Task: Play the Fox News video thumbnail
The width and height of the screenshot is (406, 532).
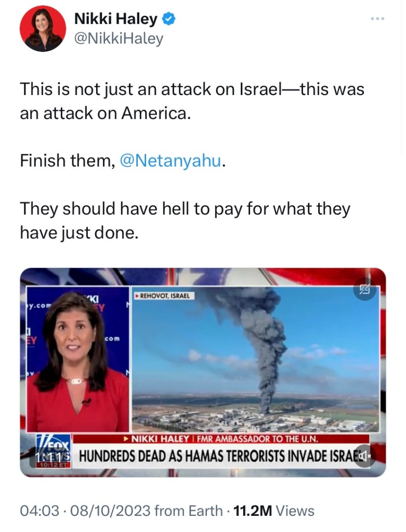Action: [203, 372]
